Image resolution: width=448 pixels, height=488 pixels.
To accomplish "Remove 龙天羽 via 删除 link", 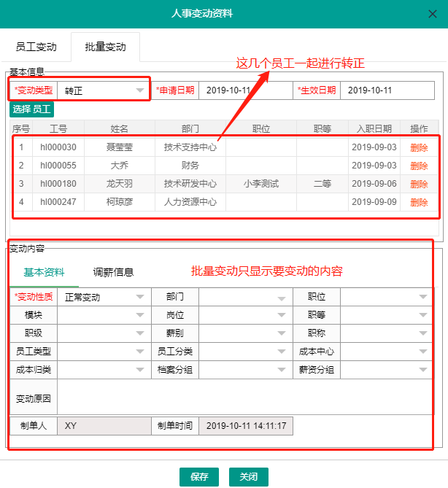I will [x=419, y=184].
